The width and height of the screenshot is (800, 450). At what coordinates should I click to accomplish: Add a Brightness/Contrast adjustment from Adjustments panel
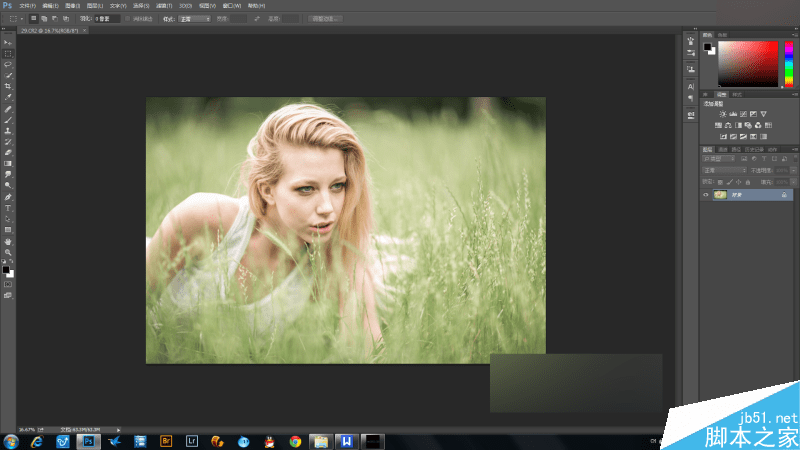click(720, 113)
